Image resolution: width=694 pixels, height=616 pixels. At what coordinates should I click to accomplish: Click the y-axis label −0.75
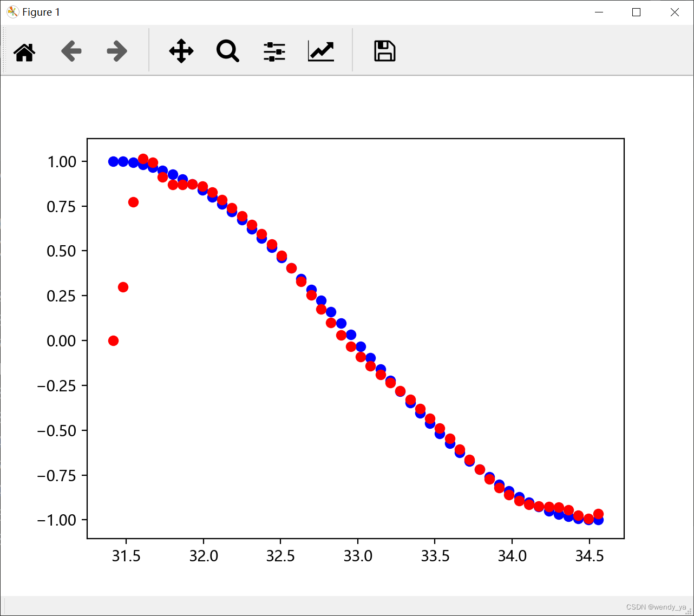tap(57, 475)
